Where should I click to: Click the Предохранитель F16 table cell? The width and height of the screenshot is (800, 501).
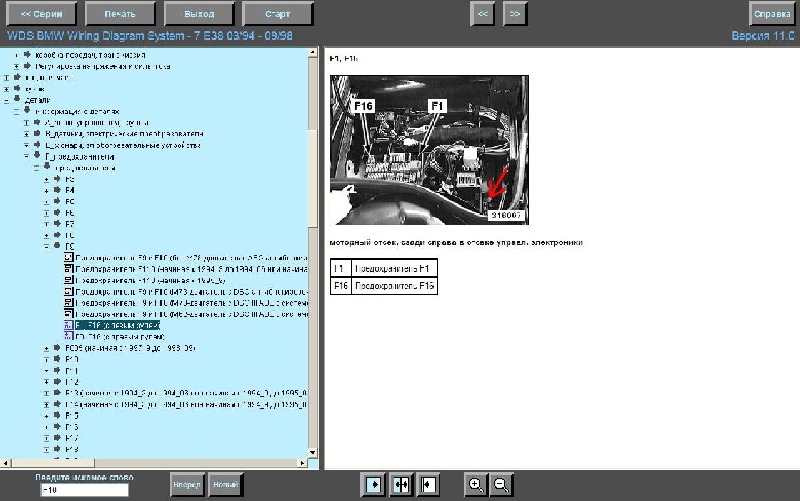tap(394, 286)
